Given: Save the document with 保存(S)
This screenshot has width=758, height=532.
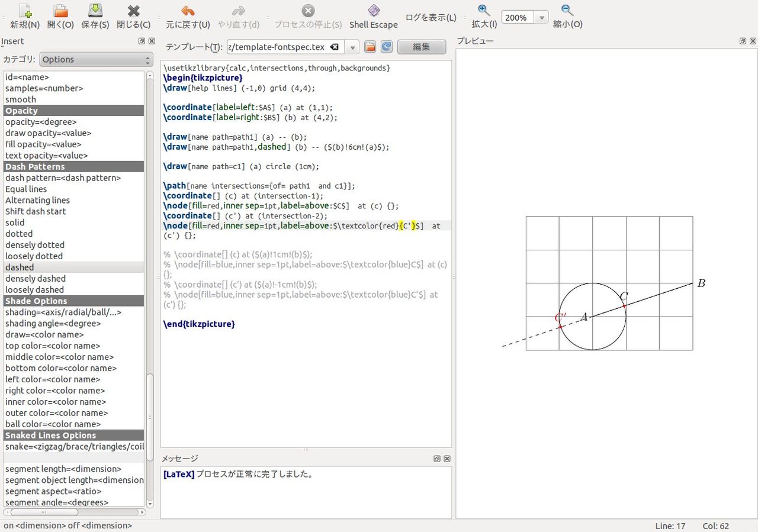Looking at the screenshot, I should pyautogui.click(x=95, y=16).
